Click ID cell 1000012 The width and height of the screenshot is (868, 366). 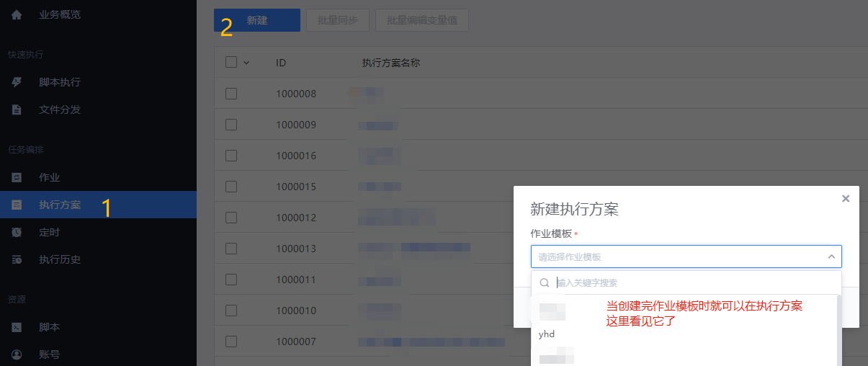tap(296, 218)
